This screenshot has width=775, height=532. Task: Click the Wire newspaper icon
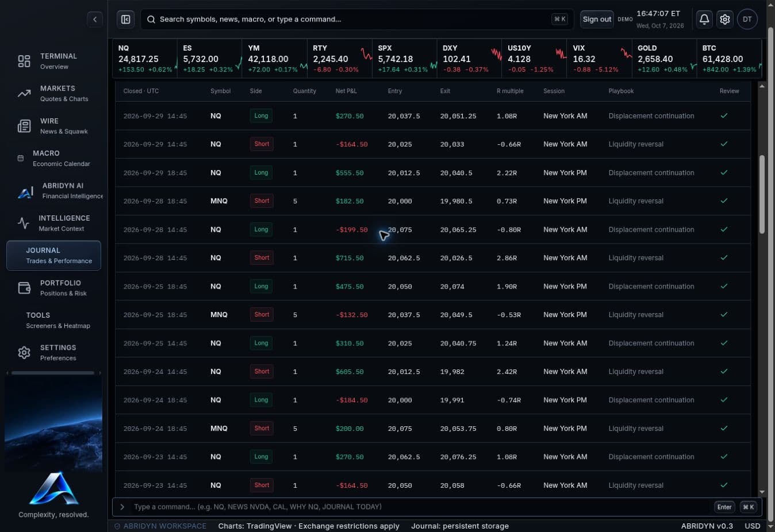tap(24, 126)
